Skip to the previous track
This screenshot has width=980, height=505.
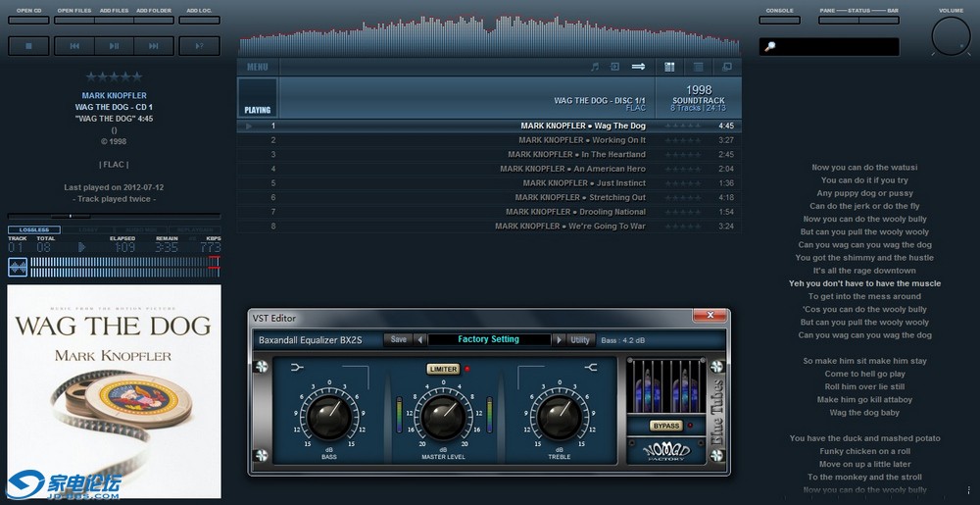click(74, 46)
